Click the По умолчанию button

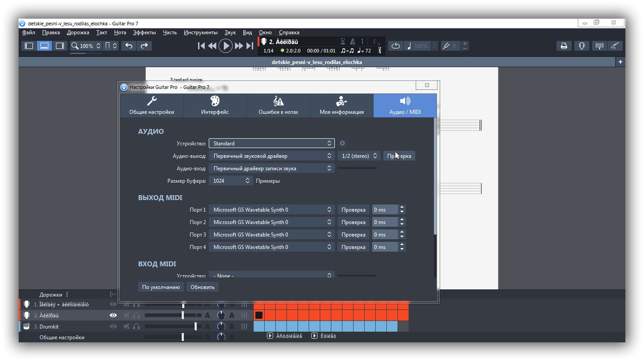161,287
